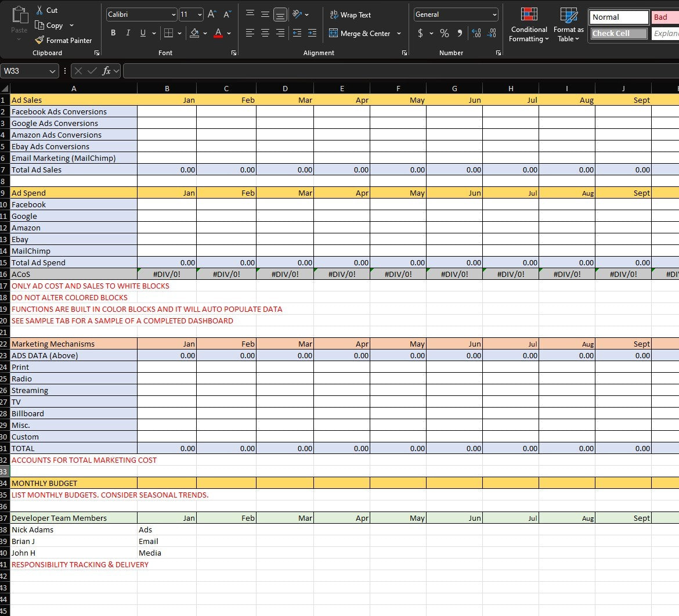
Task: Open the Fill Color dropdown arrow
Action: (x=204, y=33)
